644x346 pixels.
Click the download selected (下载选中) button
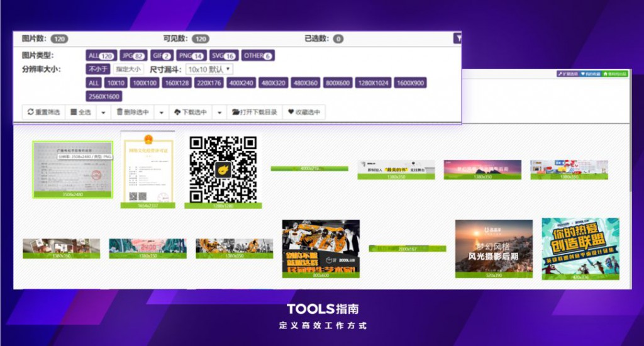pyautogui.click(x=191, y=112)
